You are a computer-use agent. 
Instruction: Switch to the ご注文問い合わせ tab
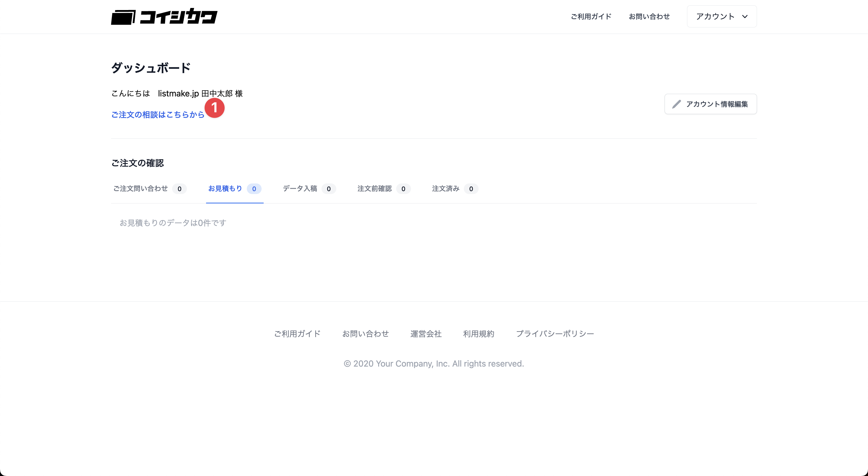pos(149,189)
